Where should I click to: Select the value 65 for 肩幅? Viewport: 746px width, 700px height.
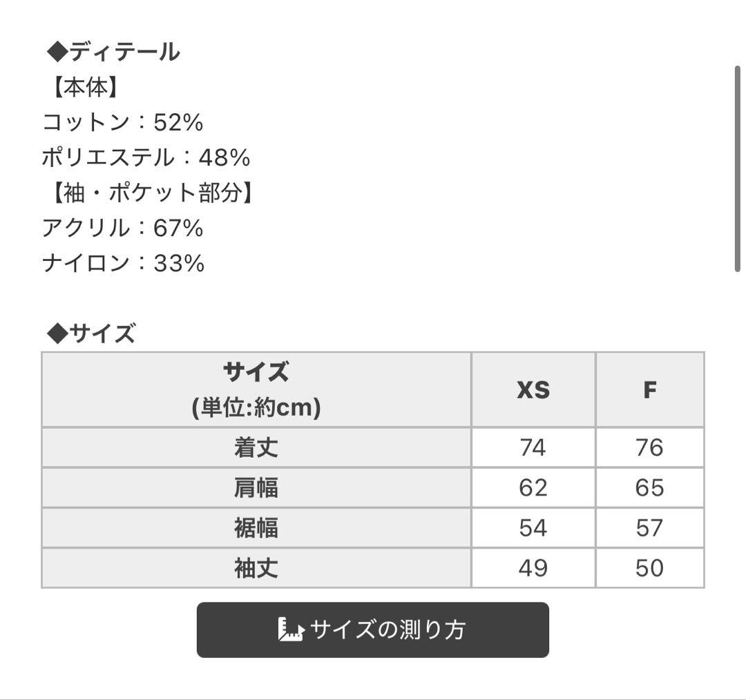click(648, 487)
